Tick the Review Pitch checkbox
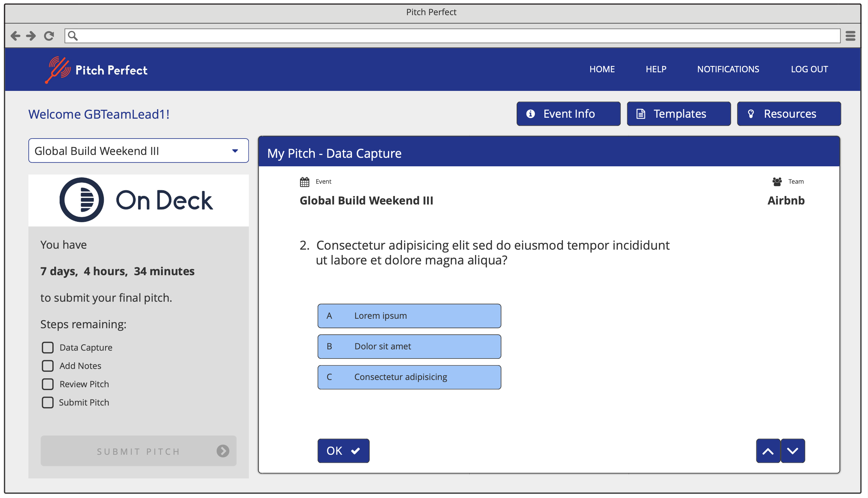The height and width of the screenshot is (498, 868). (48, 384)
